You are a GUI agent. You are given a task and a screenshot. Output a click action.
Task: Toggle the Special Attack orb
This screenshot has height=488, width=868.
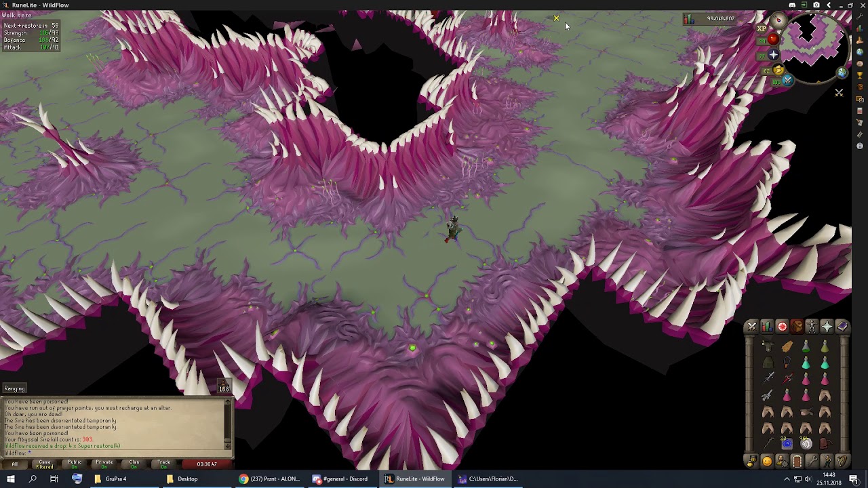pos(783,81)
